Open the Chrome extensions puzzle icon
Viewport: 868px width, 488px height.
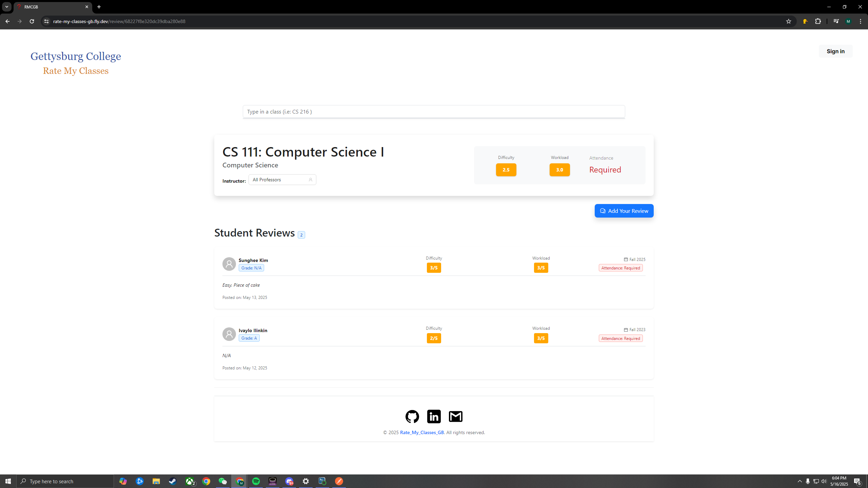[x=818, y=21]
